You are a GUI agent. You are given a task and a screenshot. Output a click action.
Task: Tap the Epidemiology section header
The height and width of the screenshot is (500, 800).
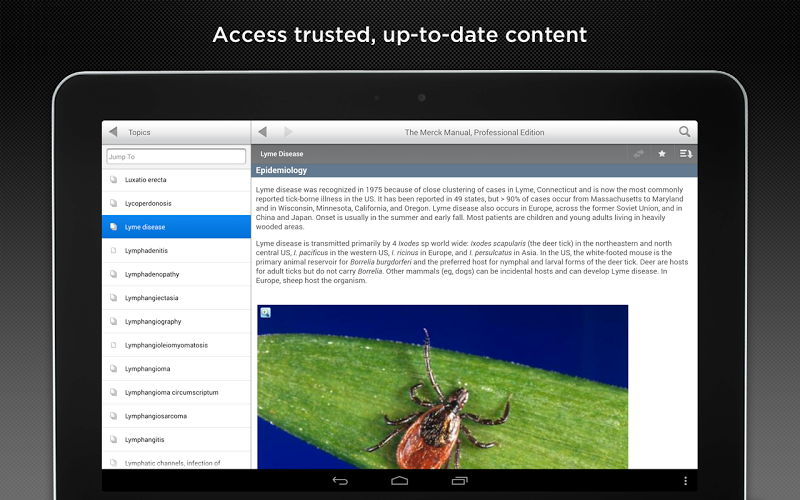click(474, 170)
